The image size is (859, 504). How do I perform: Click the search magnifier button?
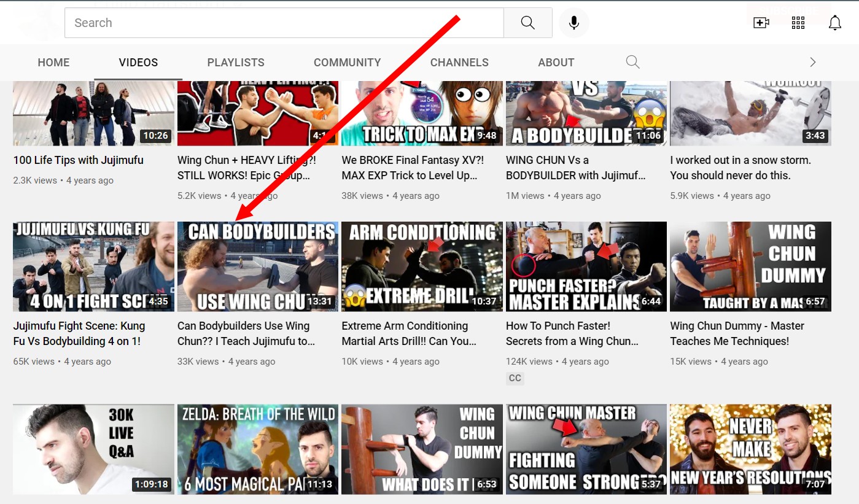[x=527, y=23]
